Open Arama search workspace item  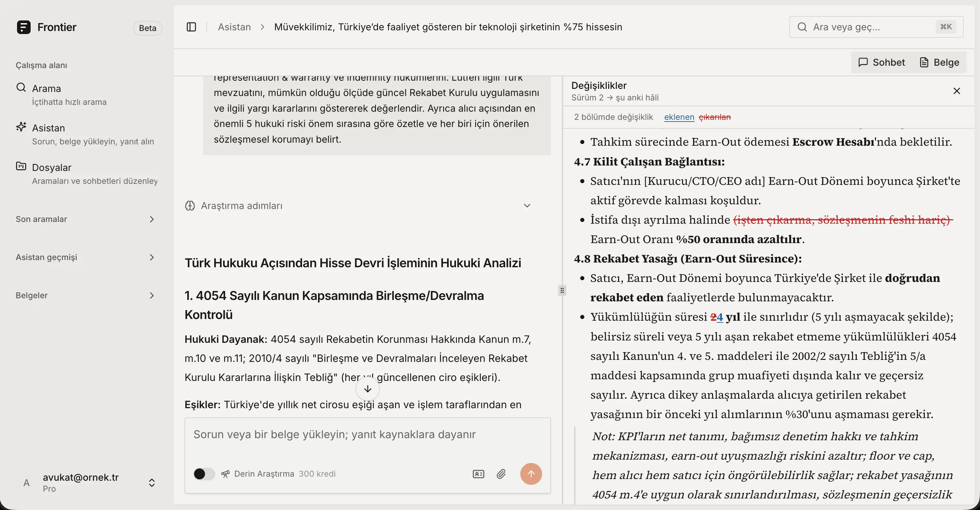click(87, 95)
